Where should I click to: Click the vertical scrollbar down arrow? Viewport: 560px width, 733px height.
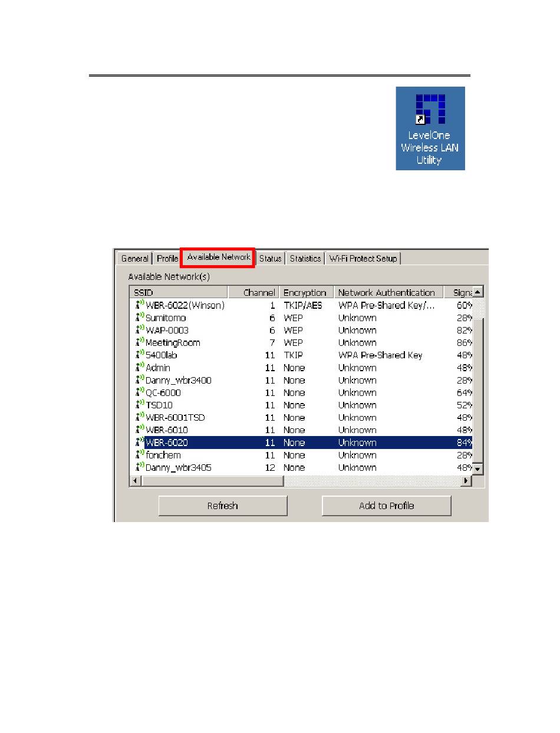coord(478,469)
